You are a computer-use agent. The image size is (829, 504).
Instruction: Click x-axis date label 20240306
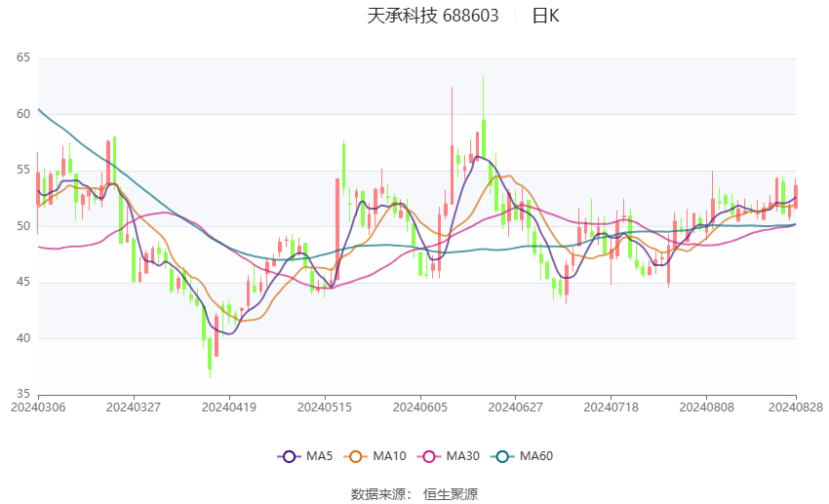point(38,407)
